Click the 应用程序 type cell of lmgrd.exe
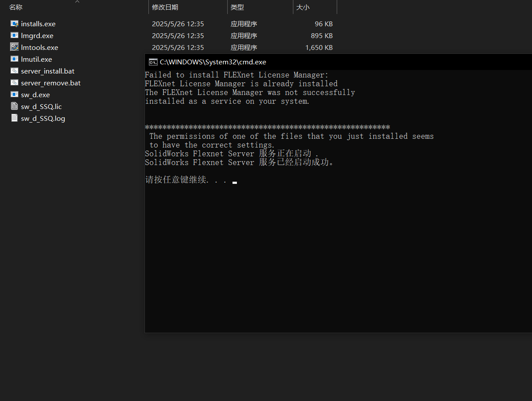532x401 pixels. (x=244, y=35)
